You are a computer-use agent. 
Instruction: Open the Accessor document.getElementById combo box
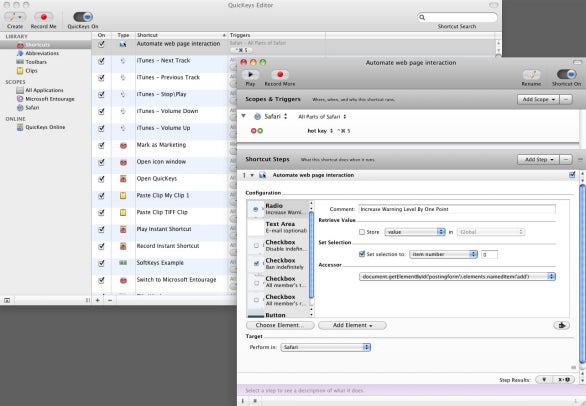[457, 277]
